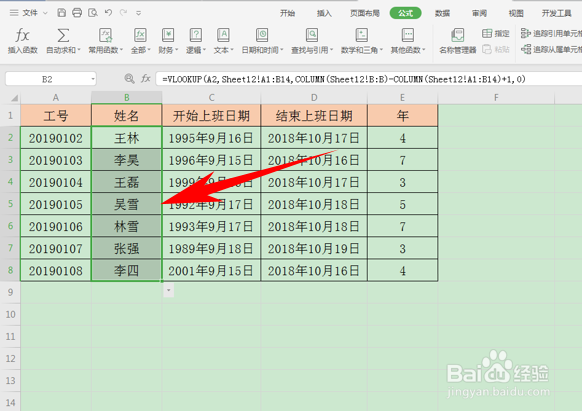Select column D header
Viewport: 582px width, 412px height.
314,98
